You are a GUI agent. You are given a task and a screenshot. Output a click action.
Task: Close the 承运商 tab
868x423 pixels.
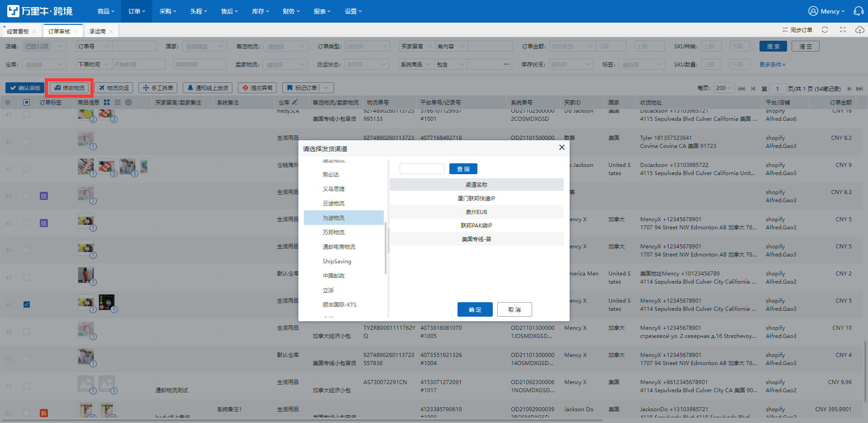(111, 31)
